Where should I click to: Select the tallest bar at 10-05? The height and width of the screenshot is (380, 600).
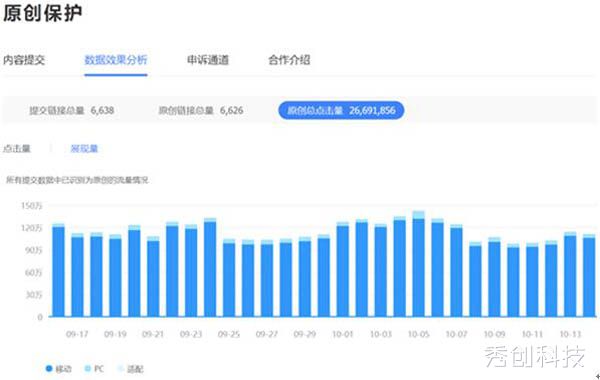click(419, 264)
